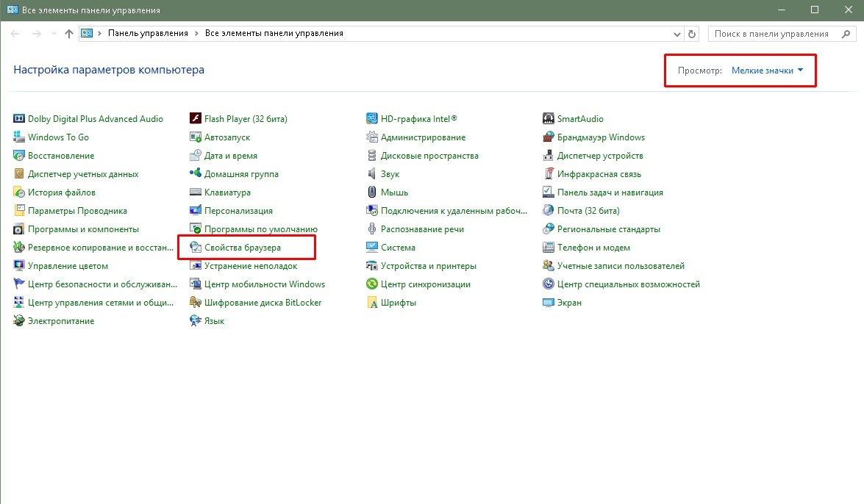864x504 pixels.
Task: Expand the address bar history dropdown arrow
Action: point(677,34)
